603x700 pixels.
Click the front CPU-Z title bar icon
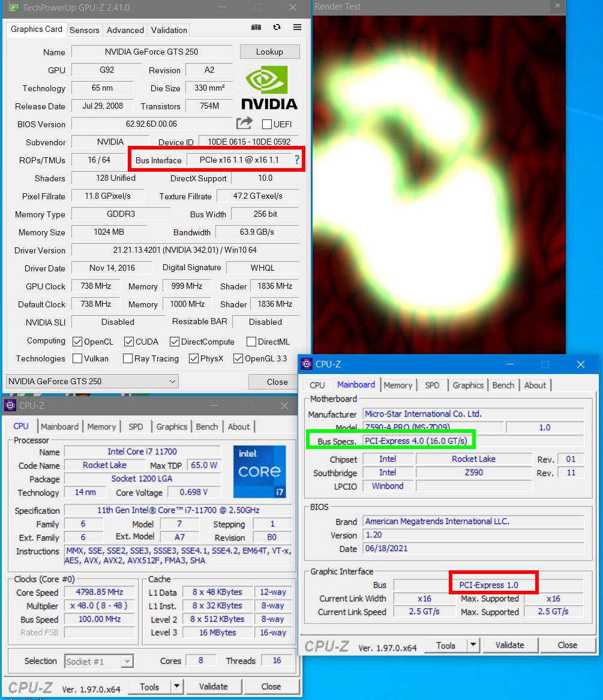307,364
